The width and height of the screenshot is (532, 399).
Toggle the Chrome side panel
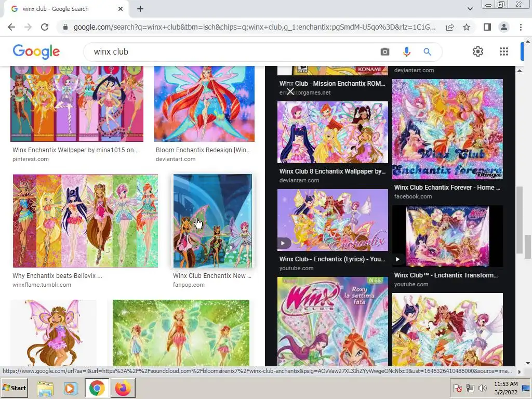[487, 27]
